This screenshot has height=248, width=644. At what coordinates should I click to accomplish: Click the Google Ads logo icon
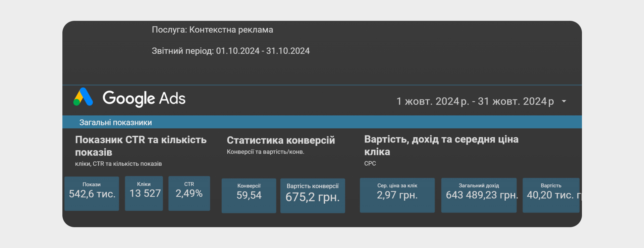(x=83, y=97)
